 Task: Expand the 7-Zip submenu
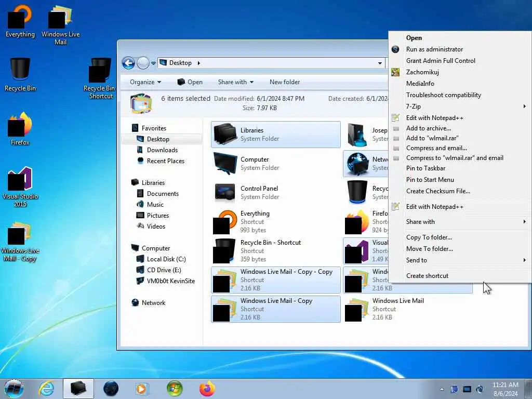pos(461,107)
